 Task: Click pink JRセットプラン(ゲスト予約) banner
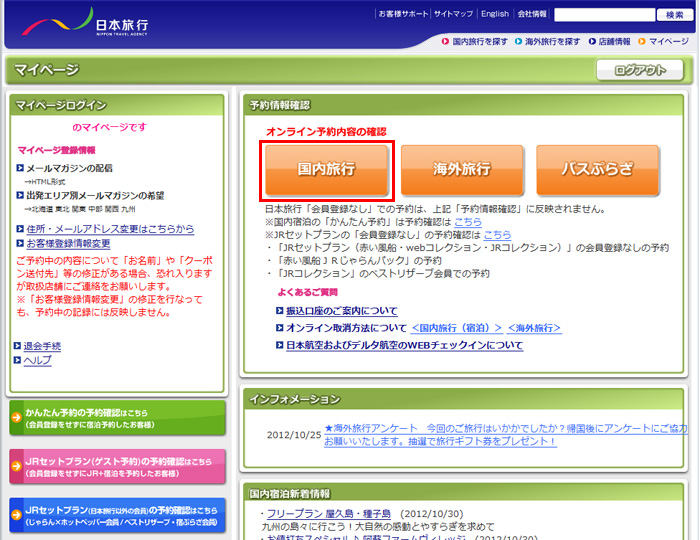click(x=117, y=467)
